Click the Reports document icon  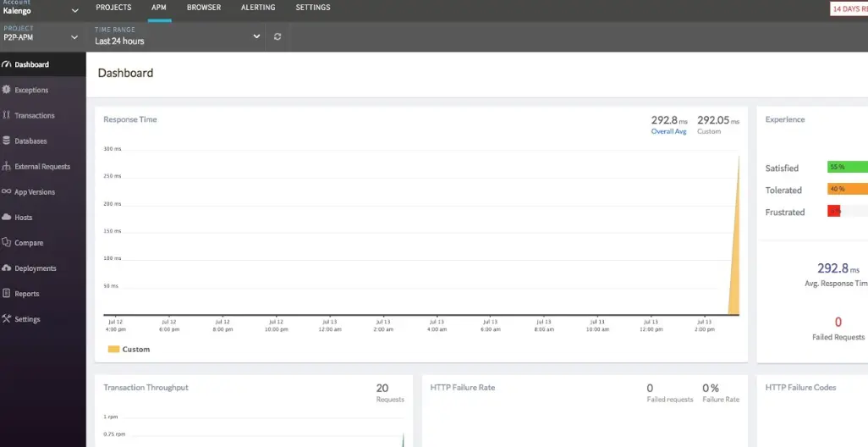coord(7,294)
